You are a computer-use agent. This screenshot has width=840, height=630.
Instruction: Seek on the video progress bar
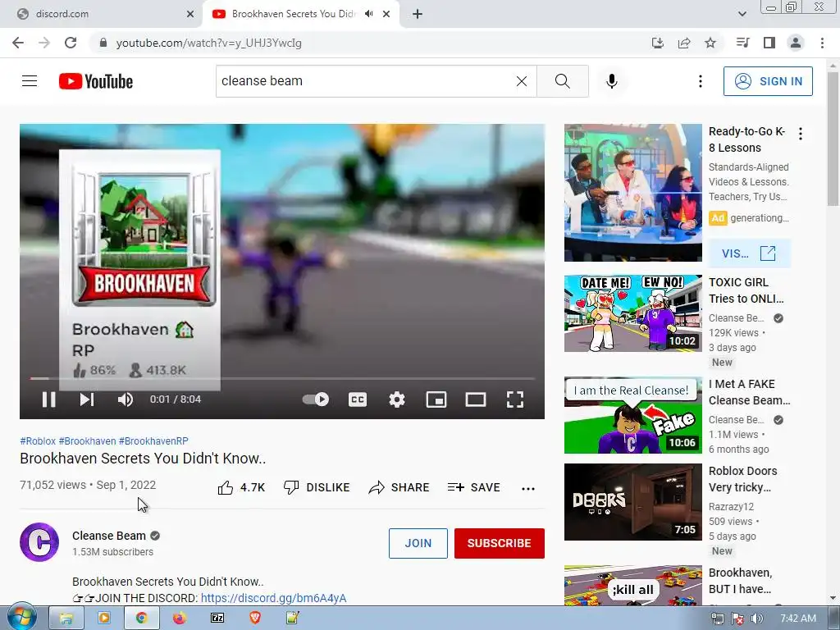point(282,378)
